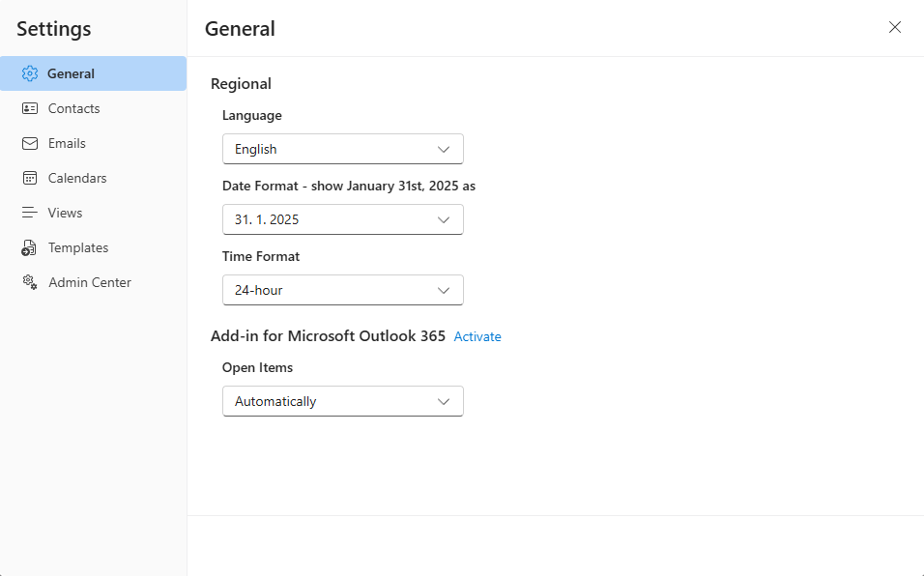Click the Emails envelope icon

point(29,143)
